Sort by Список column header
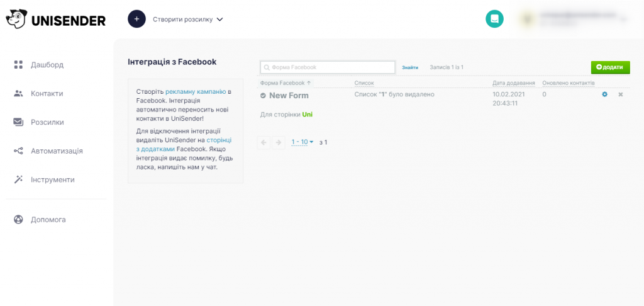644x306 pixels. pos(364,83)
